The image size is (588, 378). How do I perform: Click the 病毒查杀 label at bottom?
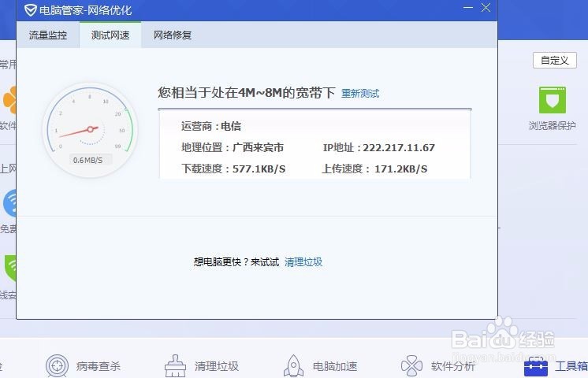99,366
